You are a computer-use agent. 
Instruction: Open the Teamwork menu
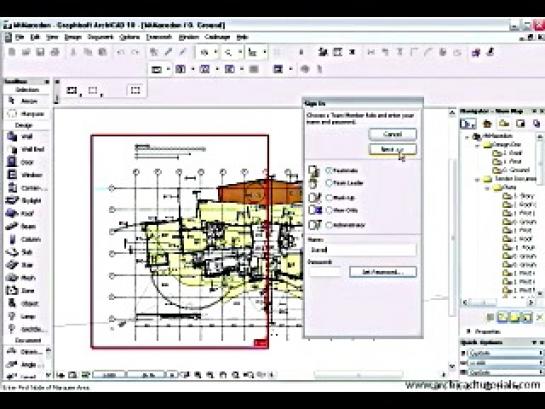159,37
